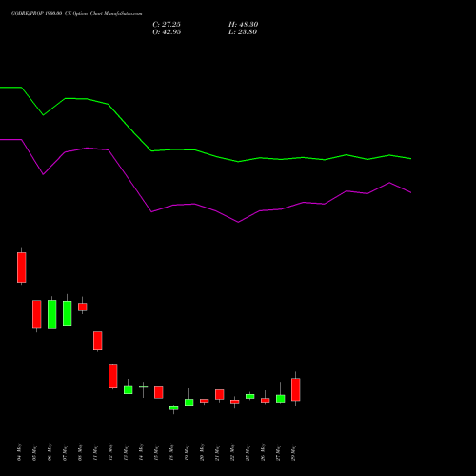
Task: Select the green candlestick above 06 May
Action: 52,314
